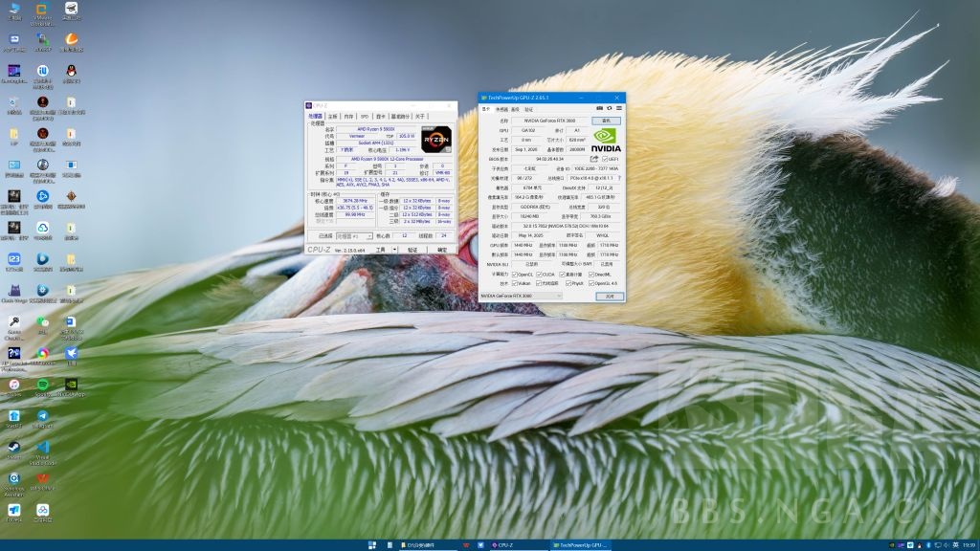Click the Lookup button beside the GPU name
This screenshot has width=980, height=551.
(x=607, y=121)
